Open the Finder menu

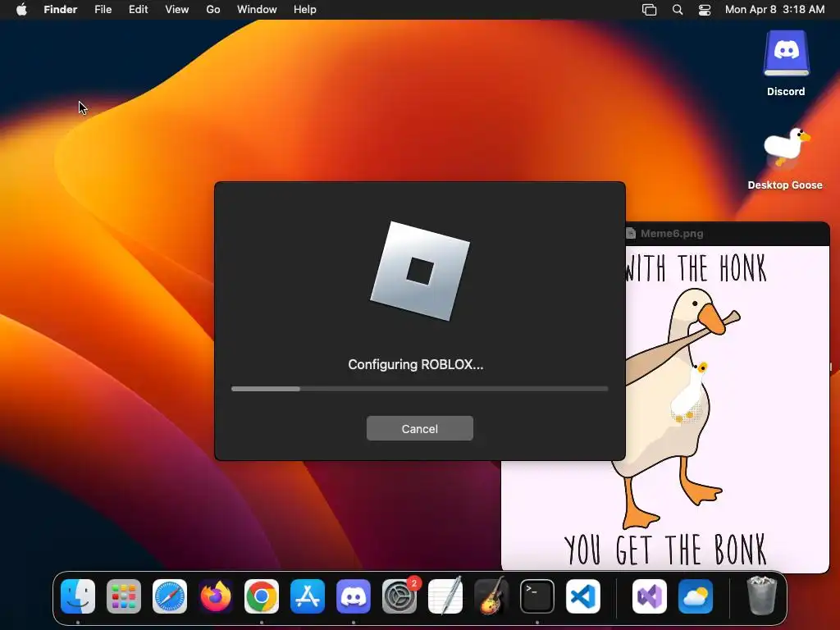(61, 10)
